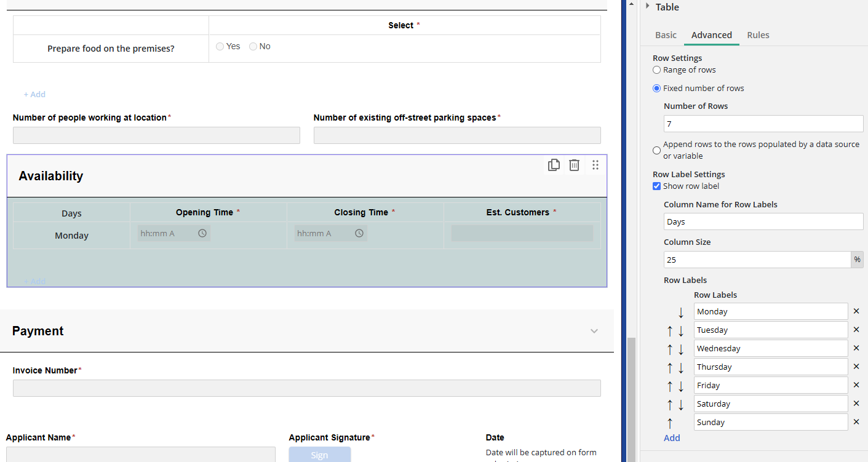The image size is (868, 462).
Task: Move Tuesday row label up
Action: (670, 331)
